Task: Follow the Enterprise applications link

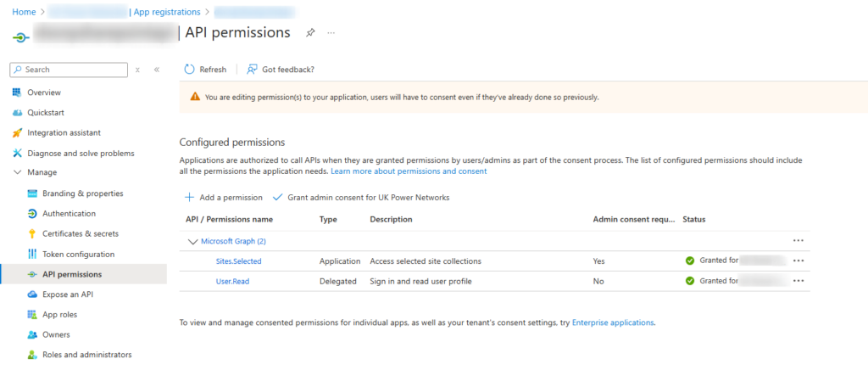Action: (613, 322)
